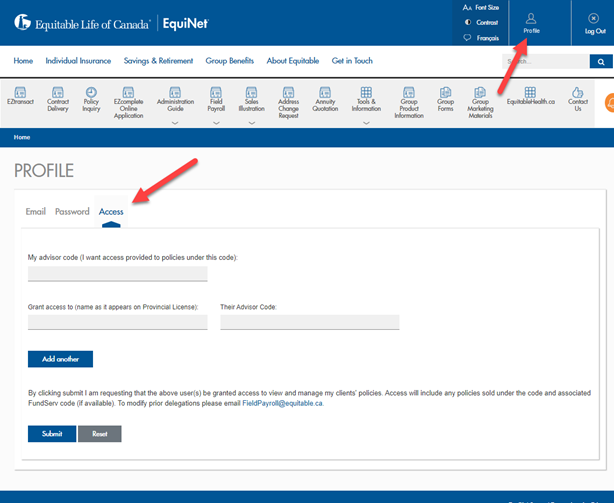The width and height of the screenshot is (614, 503).
Task: Switch to the Email tab
Action: [x=36, y=212]
